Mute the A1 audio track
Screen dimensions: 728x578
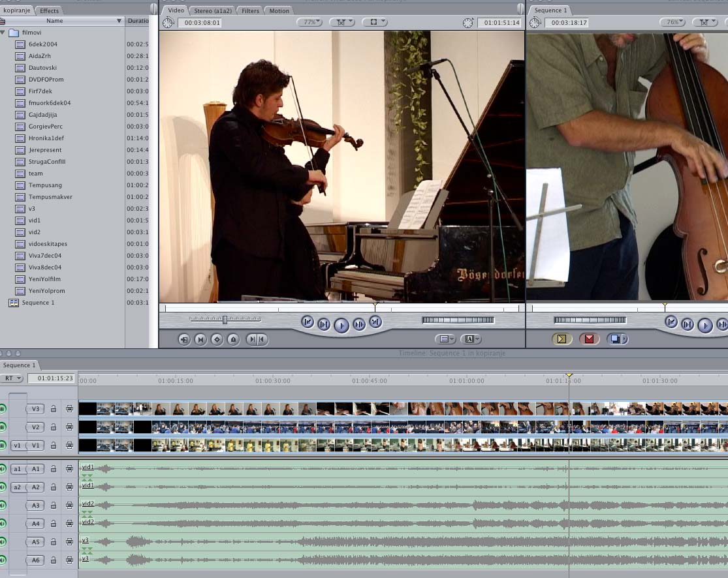[x=3, y=469]
